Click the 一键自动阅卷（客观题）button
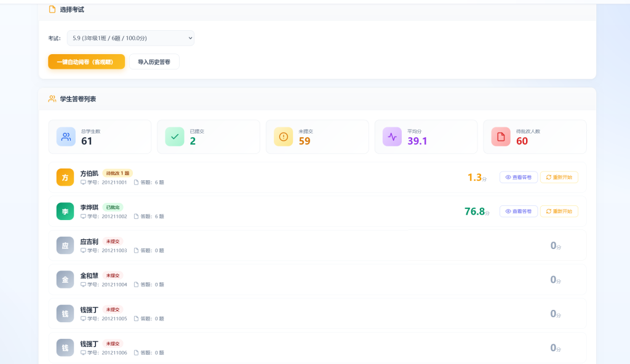 click(x=86, y=62)
